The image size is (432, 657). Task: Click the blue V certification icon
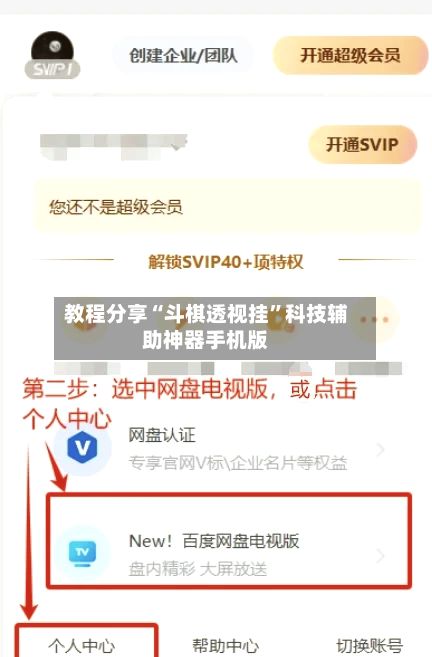[x=82, y=447]
